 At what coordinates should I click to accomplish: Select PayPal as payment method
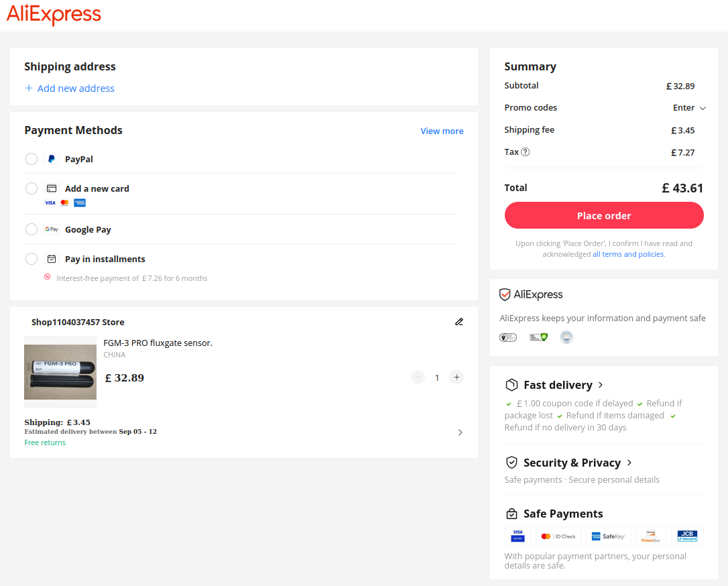[x=32, y=159]
